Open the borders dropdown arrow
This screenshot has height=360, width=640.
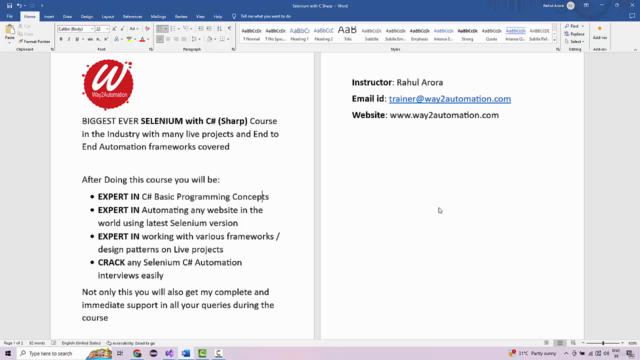(228, 39)
